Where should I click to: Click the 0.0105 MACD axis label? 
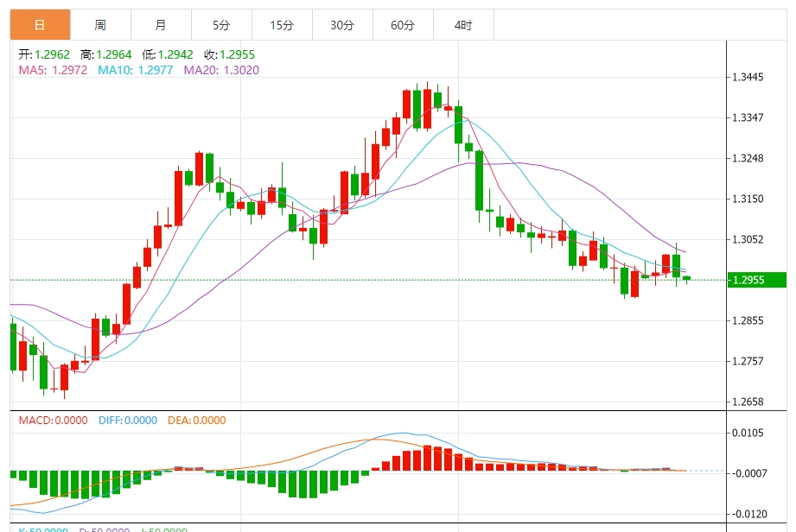click(x=748, y=433)
